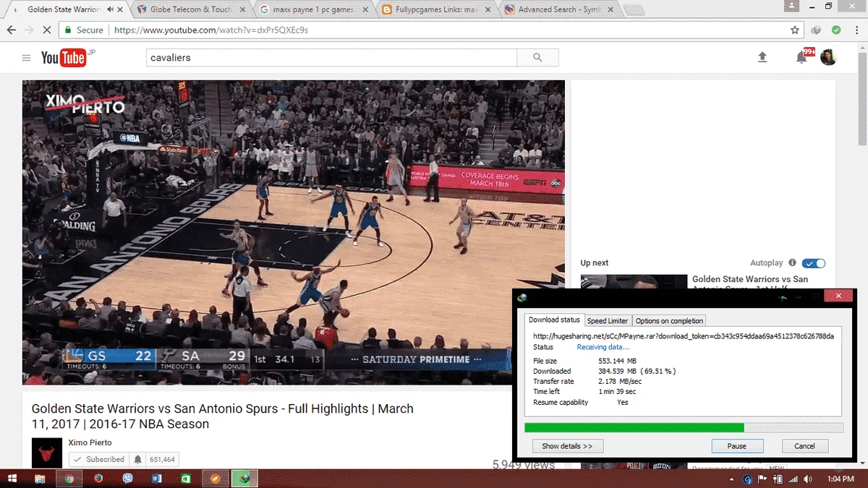
Task: Open the YouTube upload arrow icon
Action: (x=762, y=57)
